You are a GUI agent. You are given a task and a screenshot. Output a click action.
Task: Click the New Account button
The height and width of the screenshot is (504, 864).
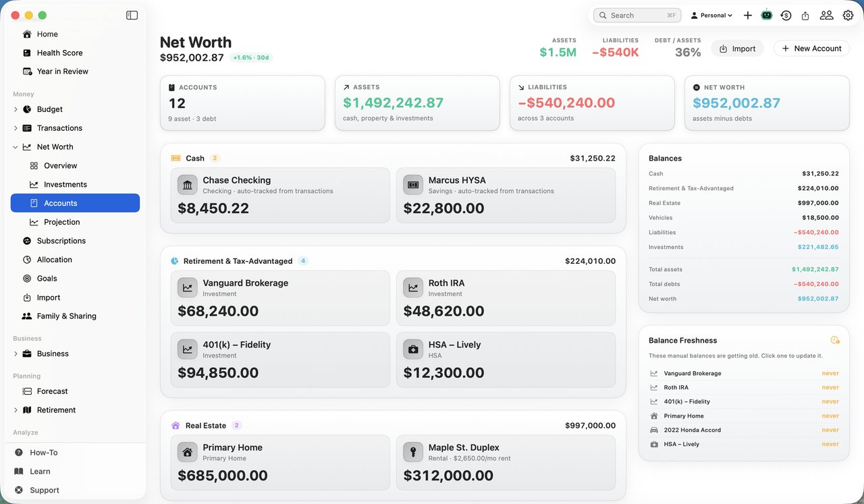click(x=811, y=49)
